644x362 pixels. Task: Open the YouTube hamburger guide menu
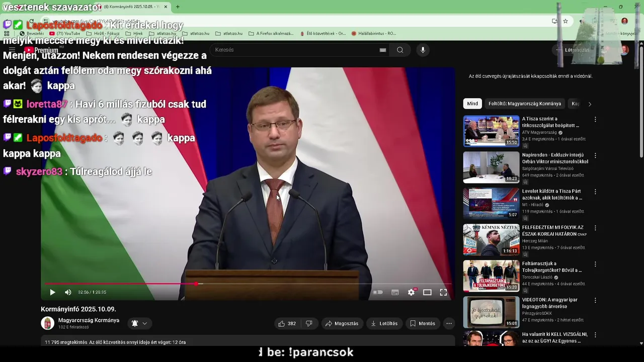click(12, 50)
